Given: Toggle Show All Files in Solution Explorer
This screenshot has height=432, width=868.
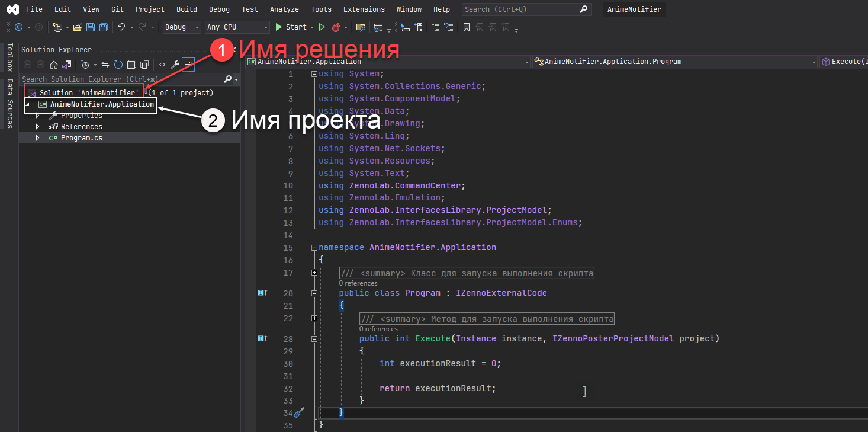Looking at the screenshot, I should click(144, 65).
